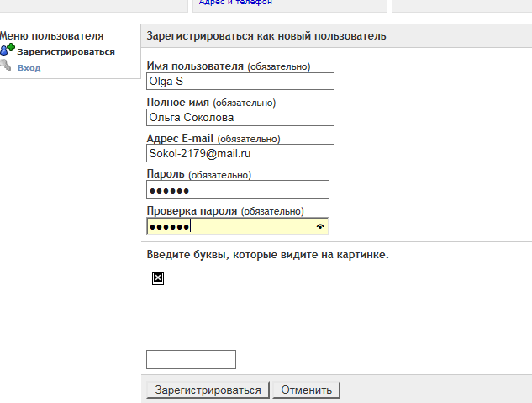Click the Проверка пароля field label

[192, 210]
